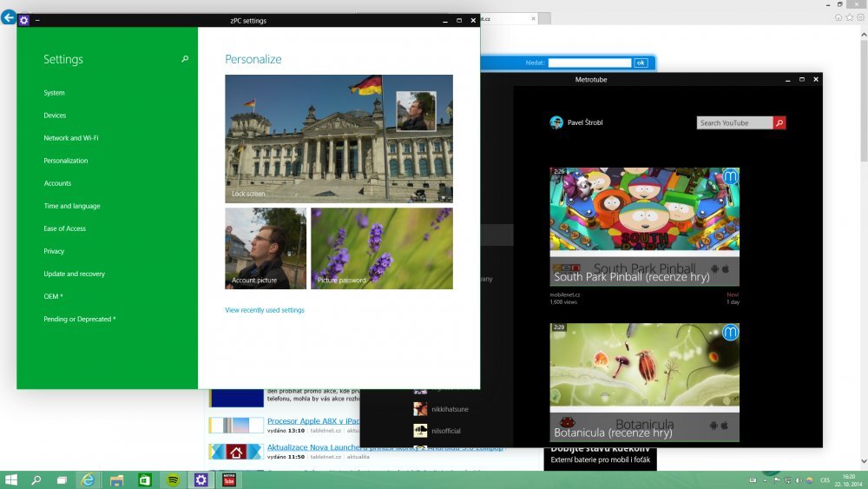Open the Devices settings category
The height and width of the screenshot is (489, 868).
tap(55, 116)
